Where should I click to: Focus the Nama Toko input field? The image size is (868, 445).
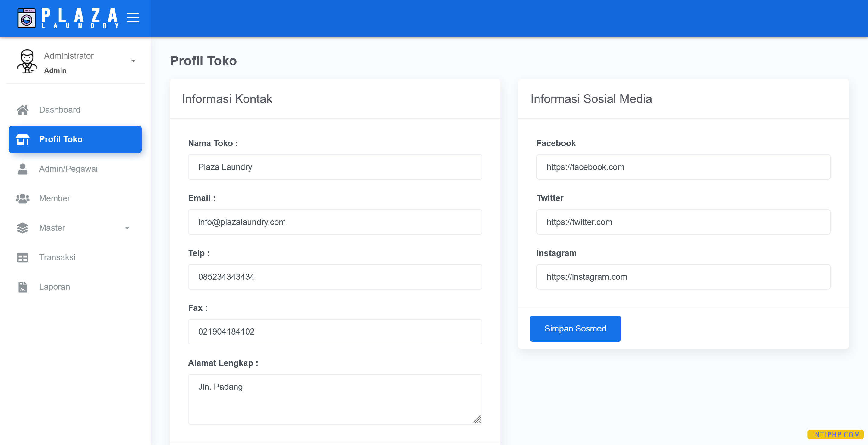(x=335, y=167)
